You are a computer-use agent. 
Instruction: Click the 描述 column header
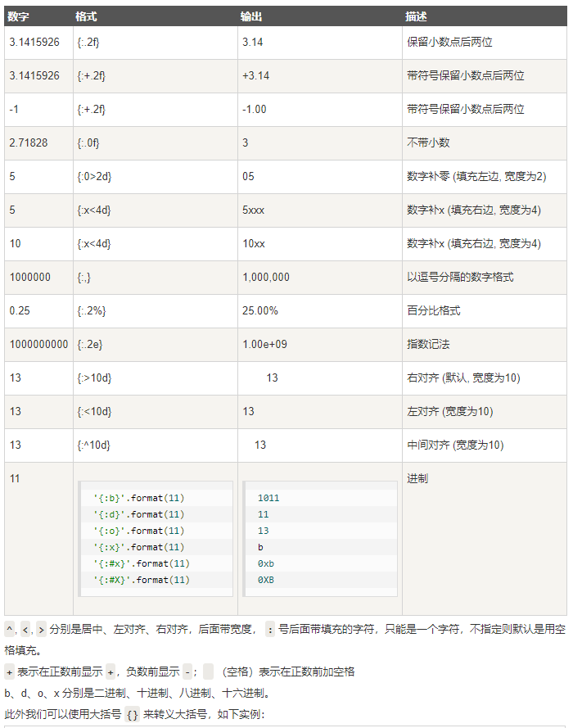(x=416, y=16)
